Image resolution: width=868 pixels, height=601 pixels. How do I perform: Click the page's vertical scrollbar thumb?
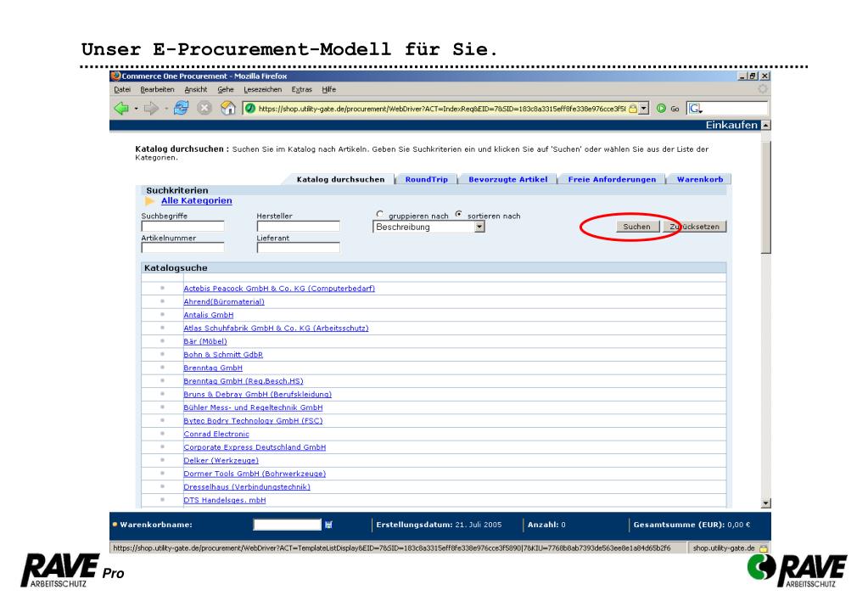pyautogui.click(x=766, y=197)
